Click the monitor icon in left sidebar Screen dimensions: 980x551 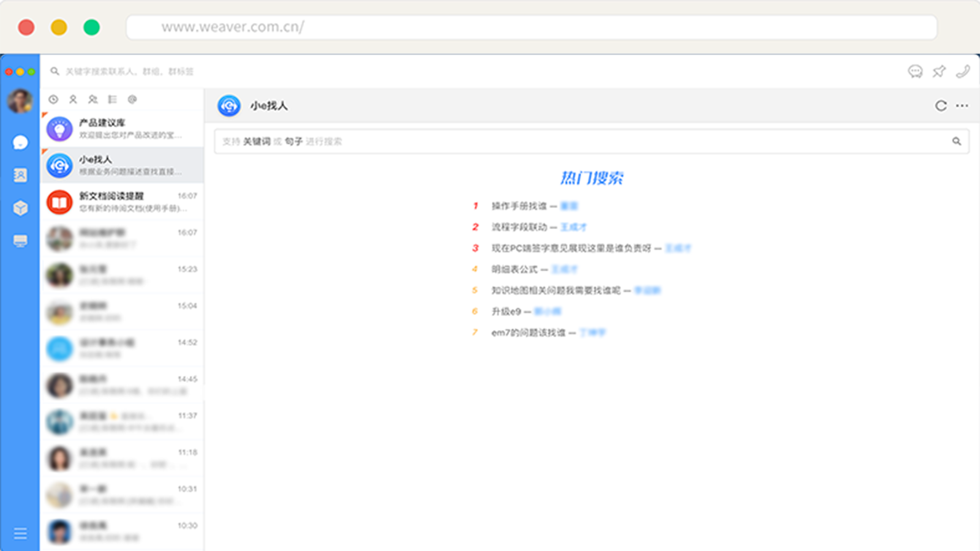coord(20,241)
